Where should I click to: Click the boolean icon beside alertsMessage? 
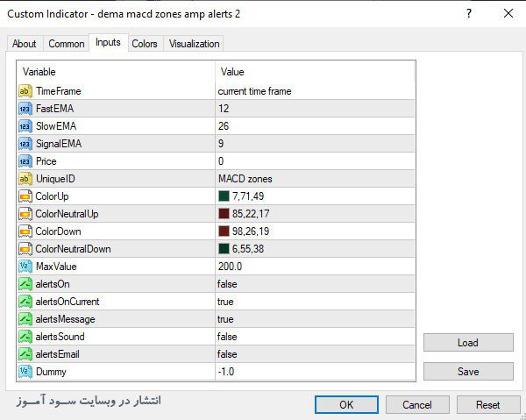point(25,319)
